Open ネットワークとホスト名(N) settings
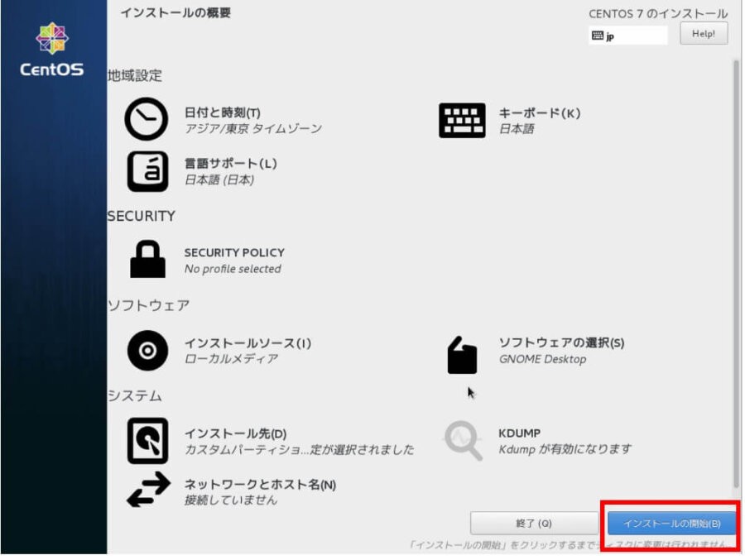This screenshot has height=560, width=745. (x=261, y=485)
